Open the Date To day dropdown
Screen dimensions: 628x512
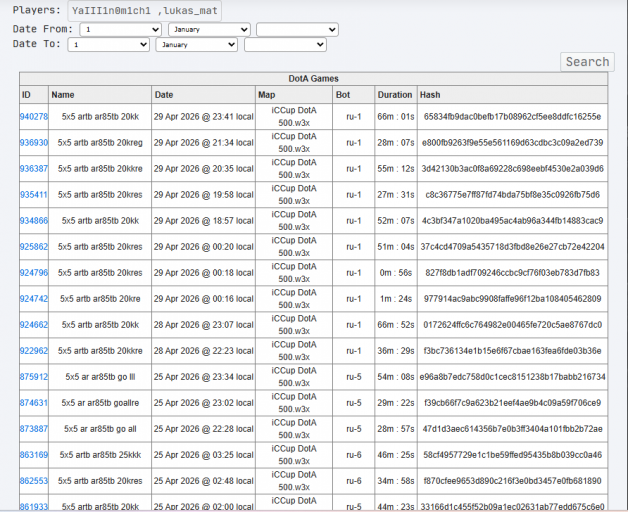(x=109, y=44)
